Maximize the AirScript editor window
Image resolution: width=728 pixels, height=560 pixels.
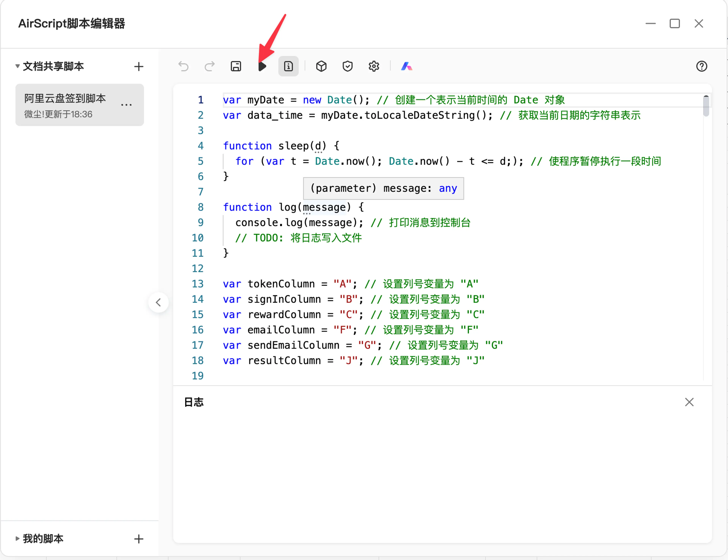coord(675,24)
